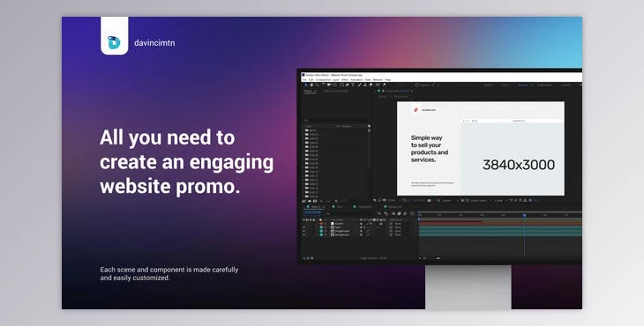644x326 pixels.
Task: Open the File menu
Action: (x=304, y=79)
